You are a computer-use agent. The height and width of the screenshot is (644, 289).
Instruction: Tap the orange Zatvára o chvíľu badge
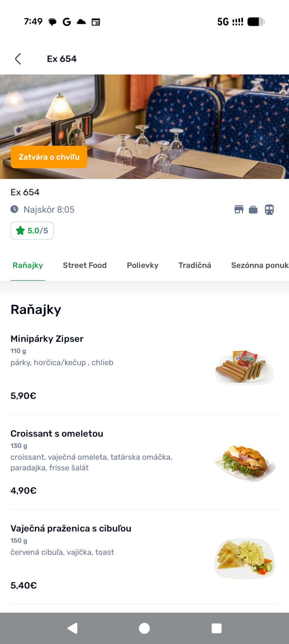tap(49, 157)
